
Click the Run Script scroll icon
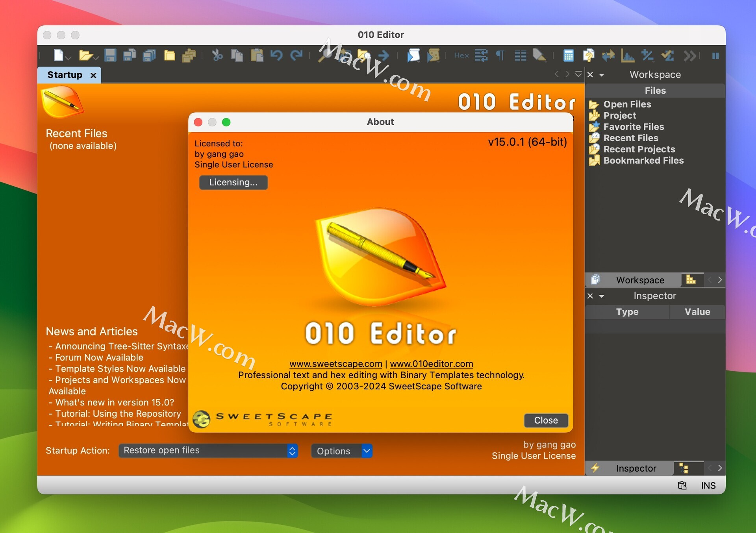coord(413,56)
